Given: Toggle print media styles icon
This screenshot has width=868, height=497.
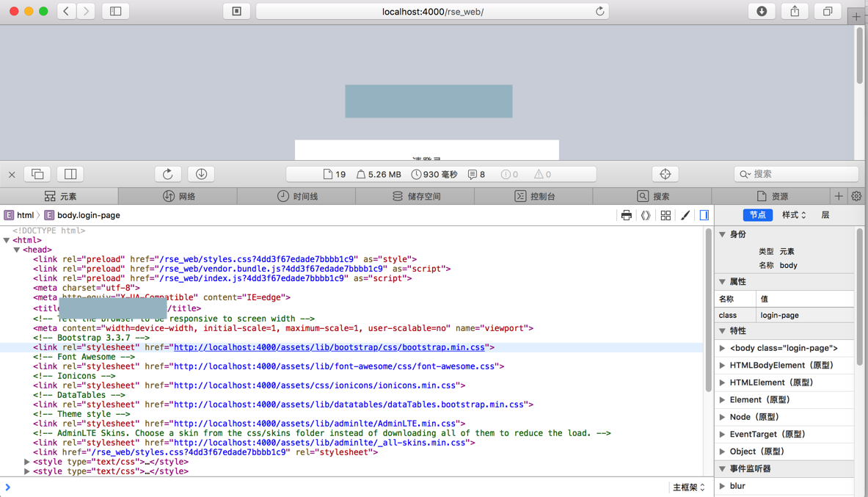Looking at the screenshot, I should 626,215.
